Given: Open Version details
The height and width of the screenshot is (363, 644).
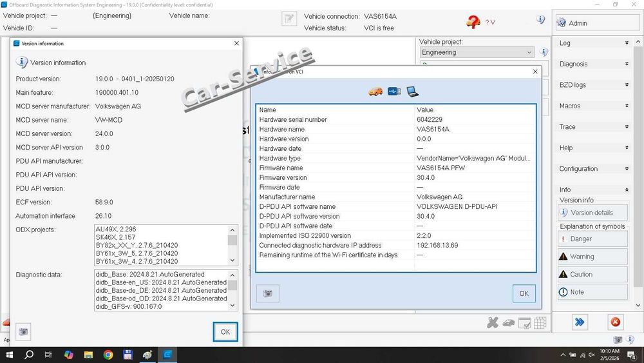Looking at the screenshot, I should point(592,213).
